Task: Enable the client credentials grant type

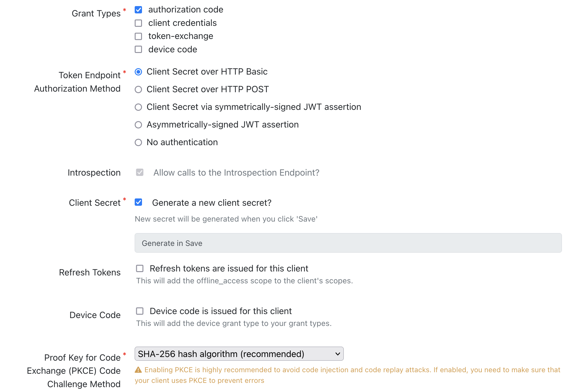Action: tap(138, 23)
